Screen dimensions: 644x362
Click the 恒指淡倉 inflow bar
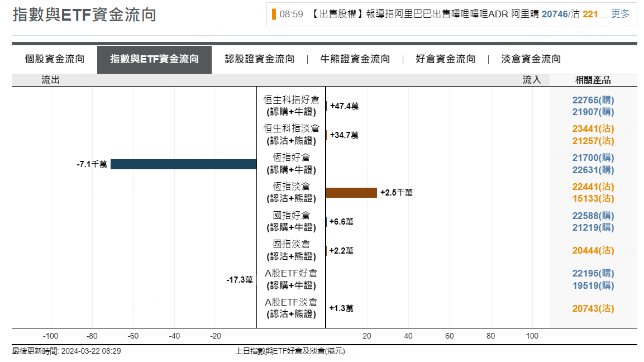(351, 193)
